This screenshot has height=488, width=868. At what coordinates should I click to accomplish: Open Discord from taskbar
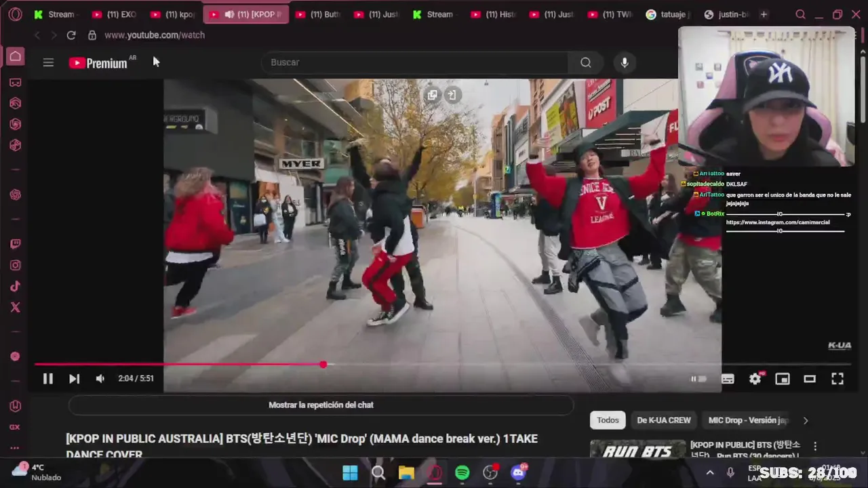click(x=519, y=472)
